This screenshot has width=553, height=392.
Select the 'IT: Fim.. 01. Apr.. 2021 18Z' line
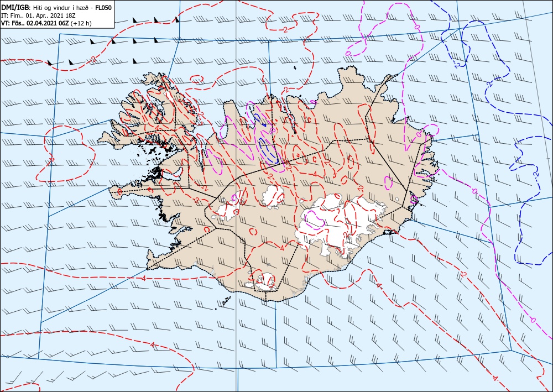(39, 15)
